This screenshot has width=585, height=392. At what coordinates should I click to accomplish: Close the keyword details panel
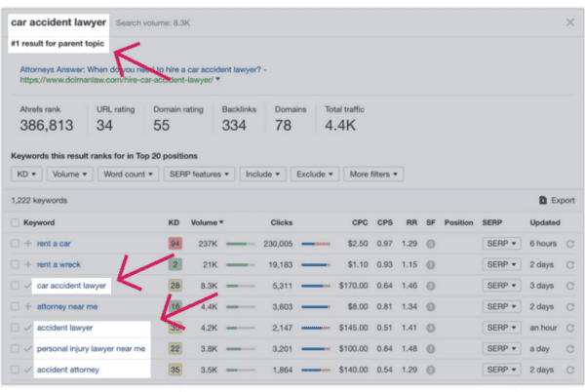pos(570,20)
